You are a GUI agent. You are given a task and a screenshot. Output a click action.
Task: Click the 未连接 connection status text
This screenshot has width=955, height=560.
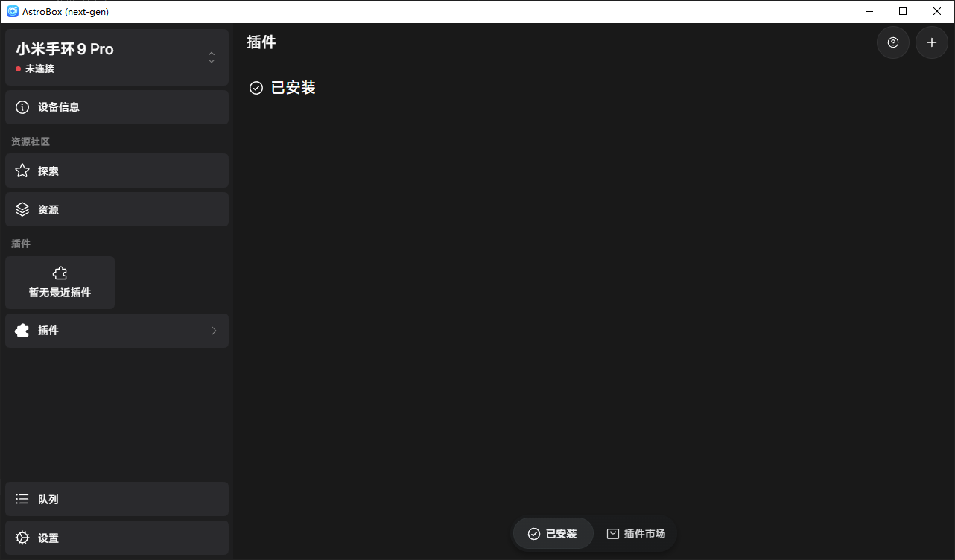coord(40,69)
